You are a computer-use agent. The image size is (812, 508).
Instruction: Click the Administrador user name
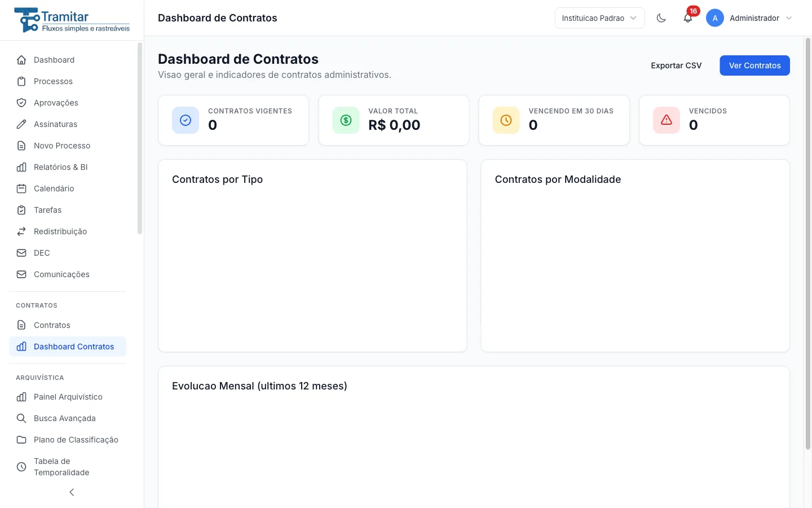pyautogui.click(x=754, y=18)
